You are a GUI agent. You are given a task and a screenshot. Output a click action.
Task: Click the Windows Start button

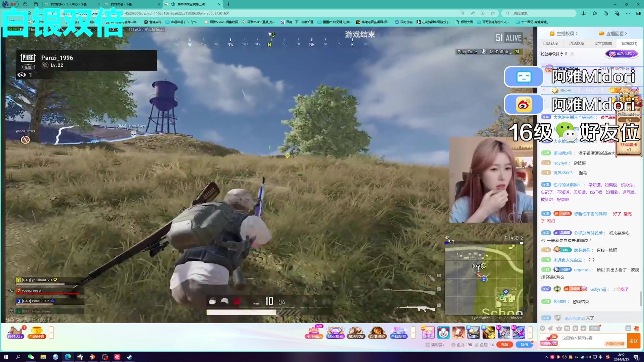point(6,357)
